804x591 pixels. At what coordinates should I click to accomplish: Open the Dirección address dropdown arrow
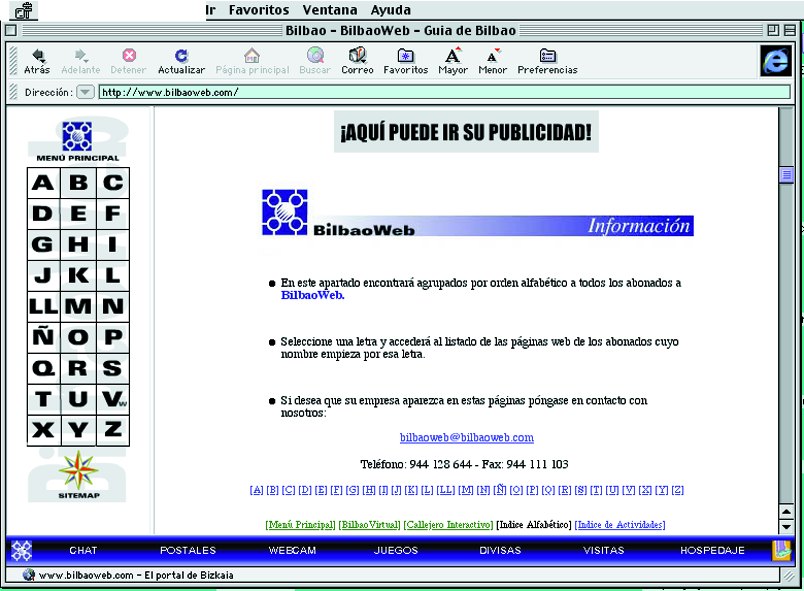85,92
